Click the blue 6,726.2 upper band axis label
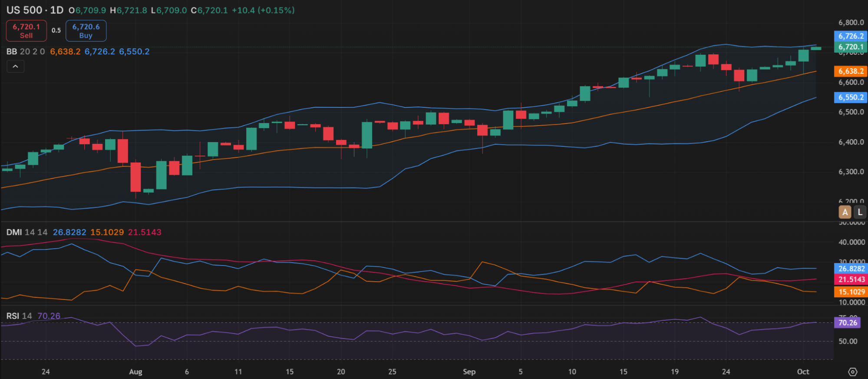This screenshot has height=379, width=868. tap(850, 36)
